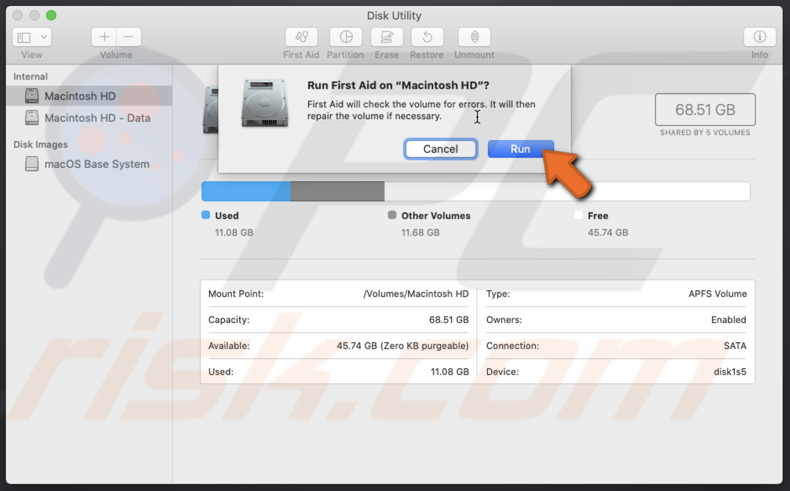790x491 pixels.
Task: Click the green maximize window button
Action: pos(51,15)
